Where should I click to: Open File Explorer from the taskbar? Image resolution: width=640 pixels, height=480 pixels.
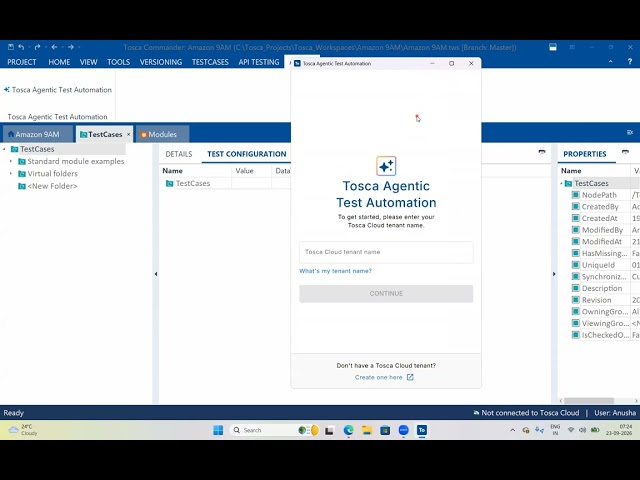click(367, 430)
